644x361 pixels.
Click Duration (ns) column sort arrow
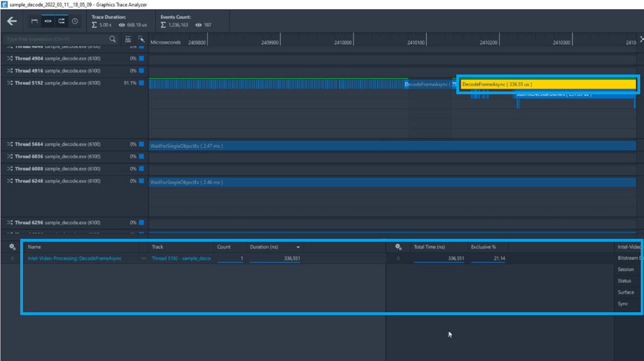coord(298,248)
